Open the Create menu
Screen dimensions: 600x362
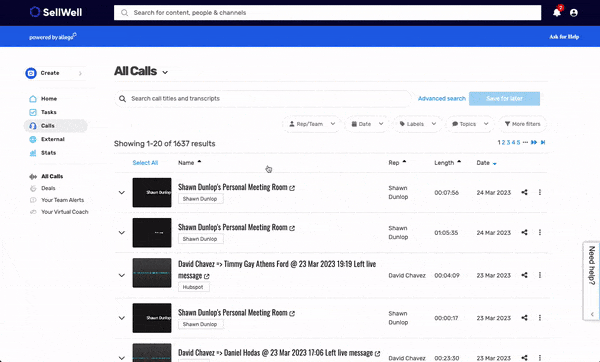pyautogui.click(x=55, y=73)
